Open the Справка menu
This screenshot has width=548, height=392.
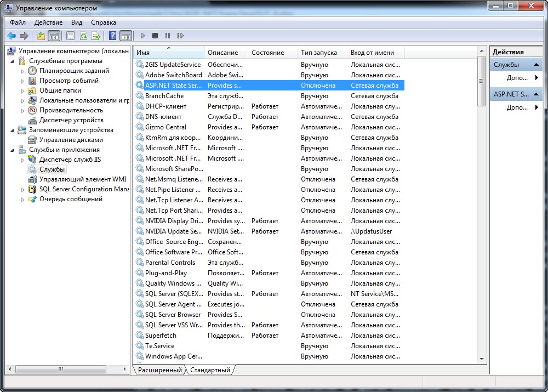(x=104, y=22)
